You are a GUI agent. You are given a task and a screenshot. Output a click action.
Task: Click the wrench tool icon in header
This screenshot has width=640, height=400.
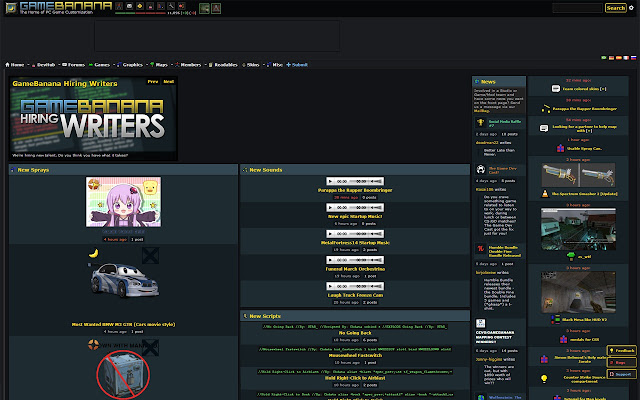[x=171, y=6]
